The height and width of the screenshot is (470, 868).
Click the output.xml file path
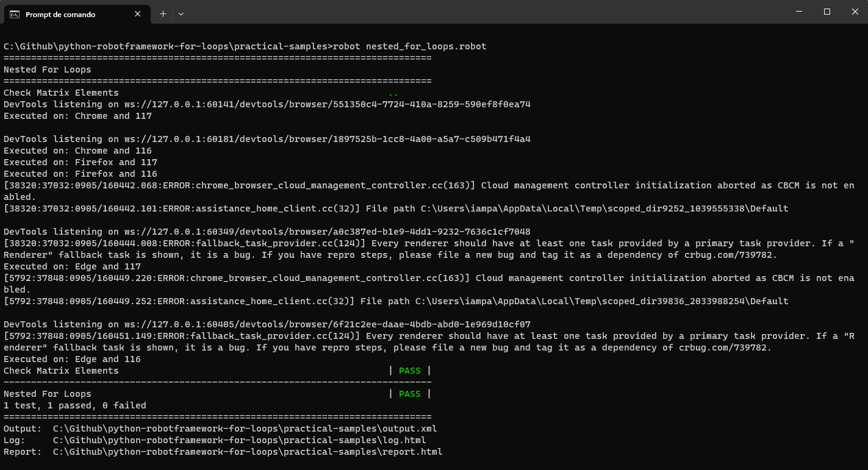coord(245,429)
